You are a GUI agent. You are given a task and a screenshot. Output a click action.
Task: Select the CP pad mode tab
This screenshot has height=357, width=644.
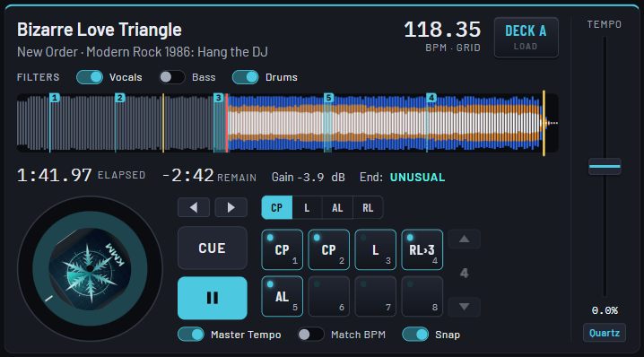click(277, 208)
